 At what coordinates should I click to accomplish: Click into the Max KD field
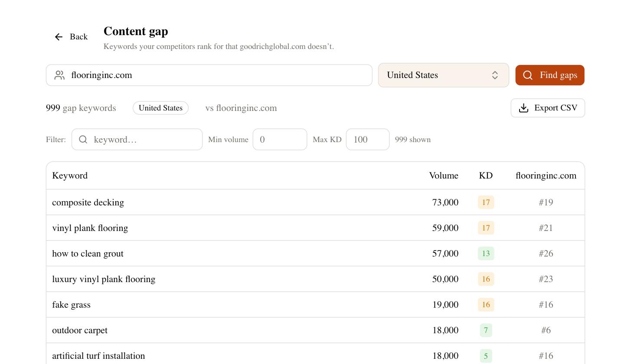click(x=368, y=139)
